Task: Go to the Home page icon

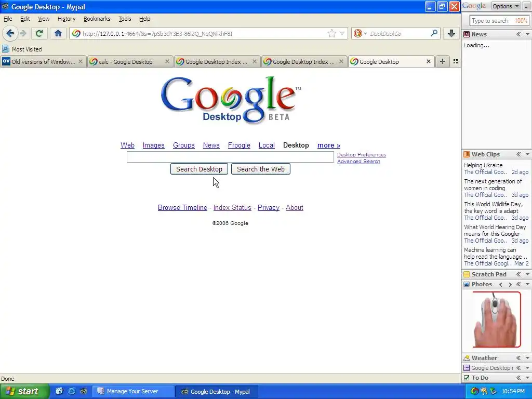Action: [58, 33]
